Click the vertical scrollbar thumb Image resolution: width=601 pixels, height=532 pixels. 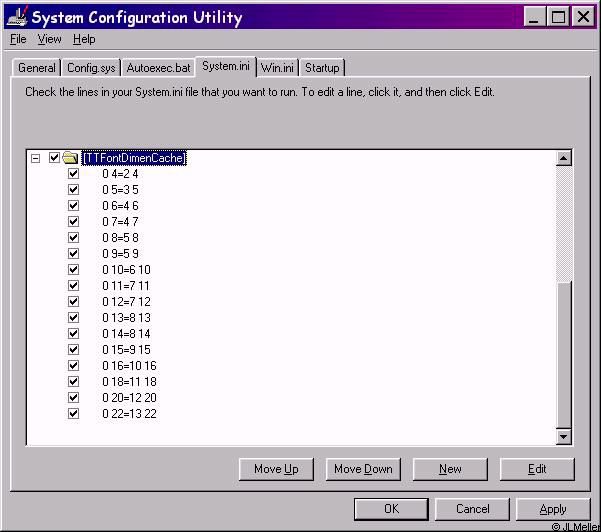563,355
